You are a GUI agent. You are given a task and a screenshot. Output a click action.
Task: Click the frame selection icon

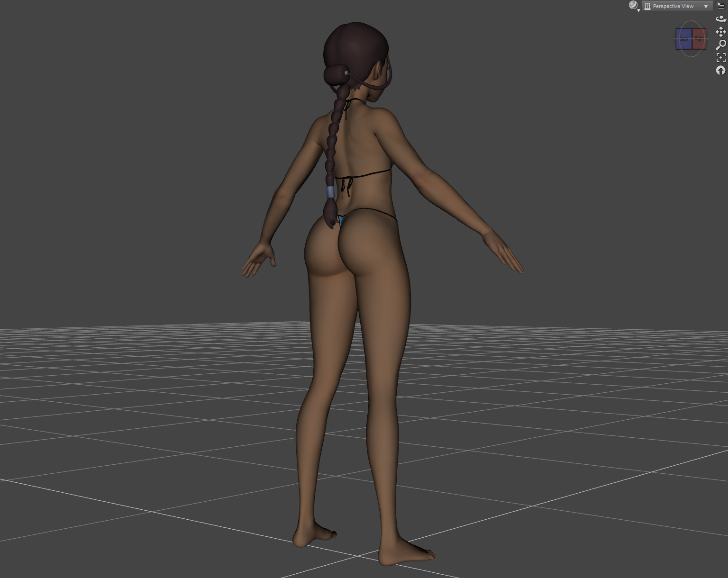tap(721, 57)
